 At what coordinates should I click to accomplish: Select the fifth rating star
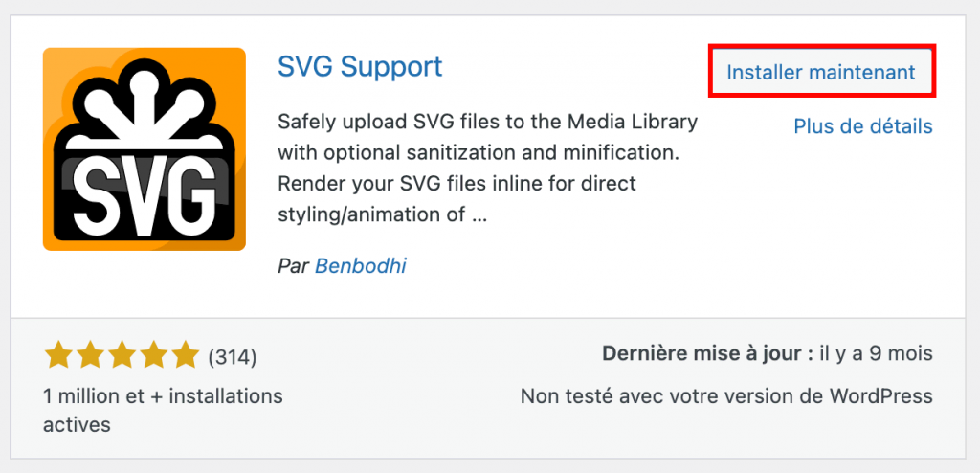point(185,356)
